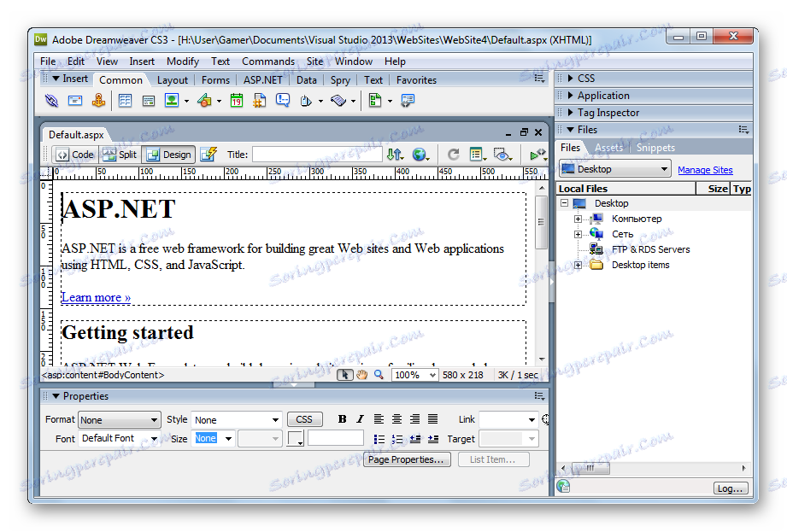787x532 pixels.
Task: Click the Title input field
Action: (317, 155)
